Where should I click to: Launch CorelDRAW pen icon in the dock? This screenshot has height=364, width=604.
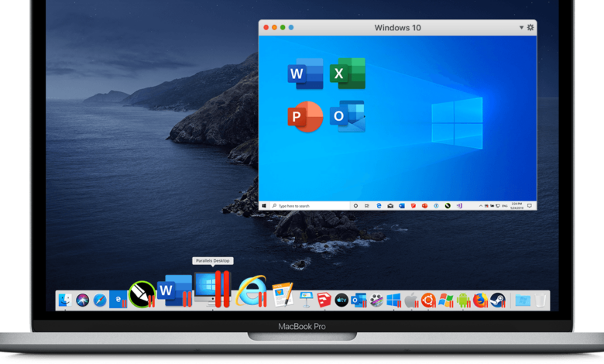[x=142, y=294]
